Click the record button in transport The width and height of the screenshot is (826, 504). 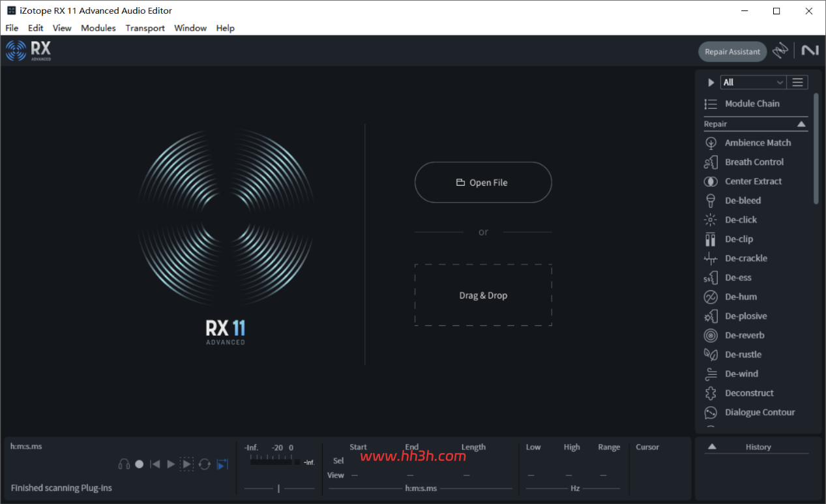[x=139, y=464]
